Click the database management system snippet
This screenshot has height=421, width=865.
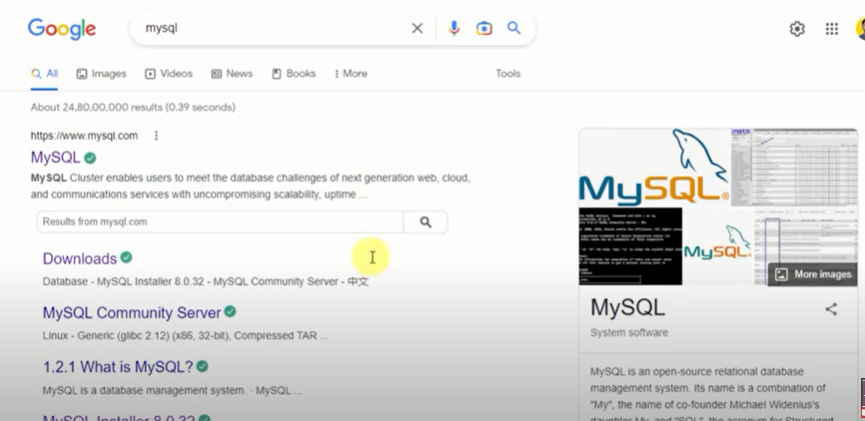click(x=172, y=391)
